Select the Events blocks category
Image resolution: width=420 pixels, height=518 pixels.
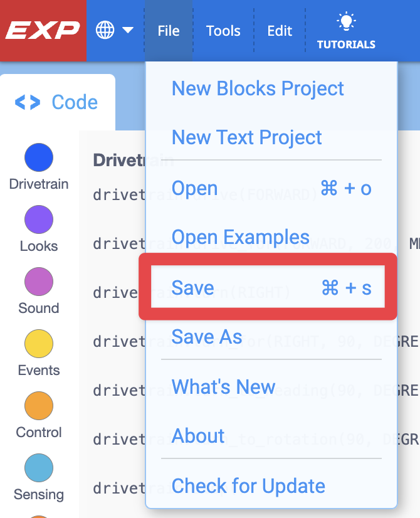coord(38,344)
